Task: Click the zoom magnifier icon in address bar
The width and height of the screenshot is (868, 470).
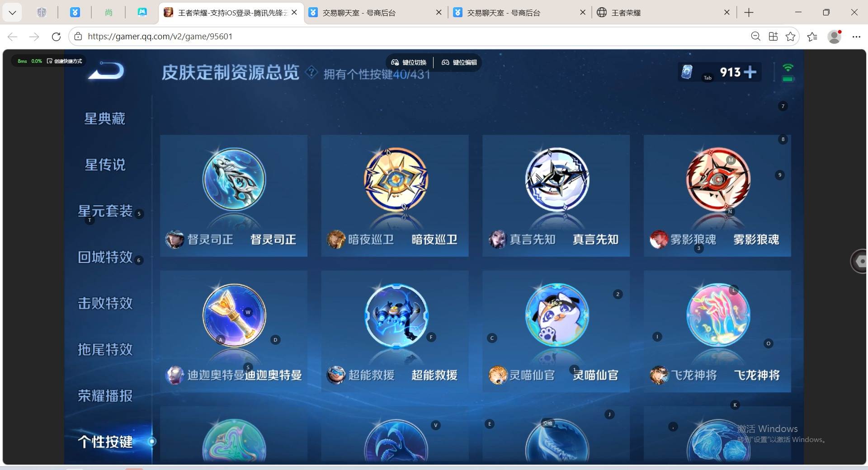Action: click(x=755, y=37)
